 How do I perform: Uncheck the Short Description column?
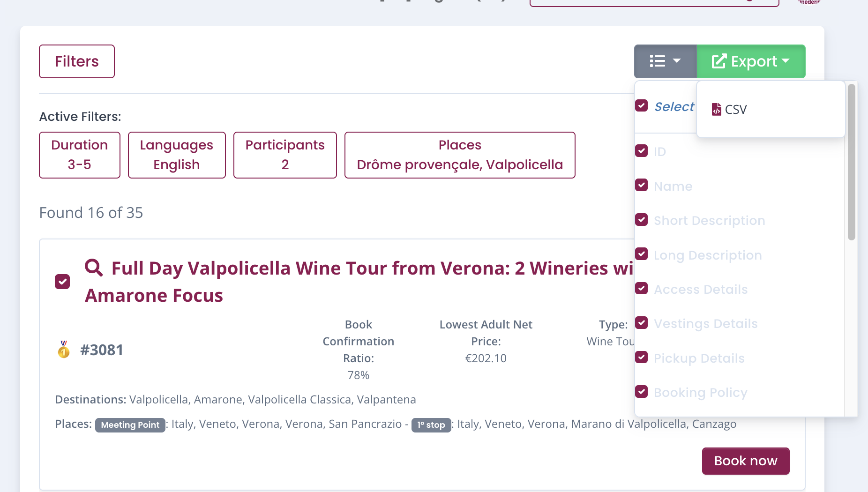[642, 220]
